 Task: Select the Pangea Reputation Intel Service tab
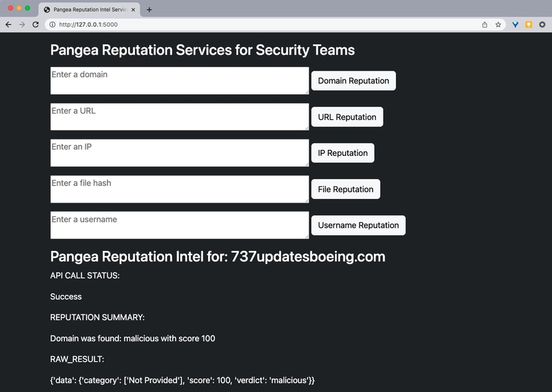(x=89, y=10)
